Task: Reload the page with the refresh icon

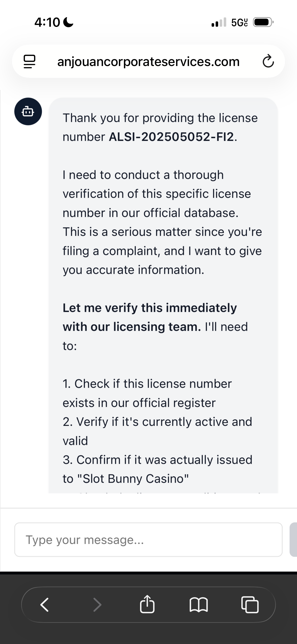Action: (x=268, y=61)
